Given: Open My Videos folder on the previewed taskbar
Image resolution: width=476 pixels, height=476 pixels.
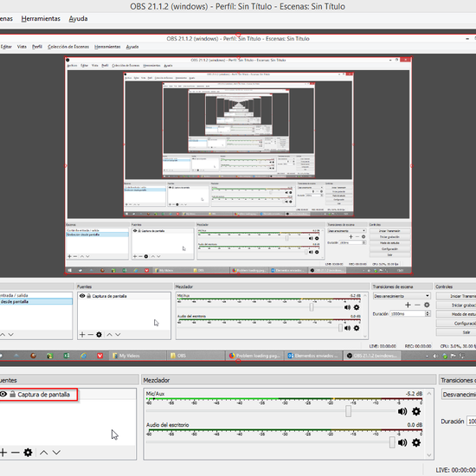Looking at the screenshot, I should point(138,356).
